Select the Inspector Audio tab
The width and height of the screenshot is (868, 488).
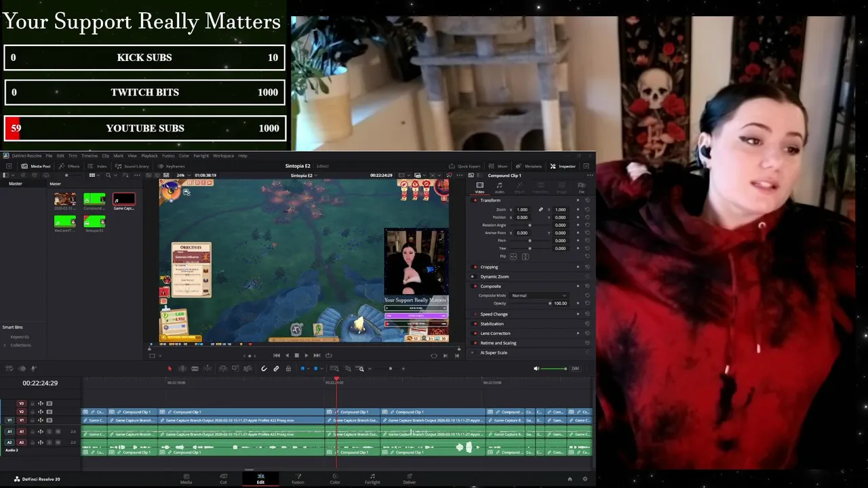(500, 187)
